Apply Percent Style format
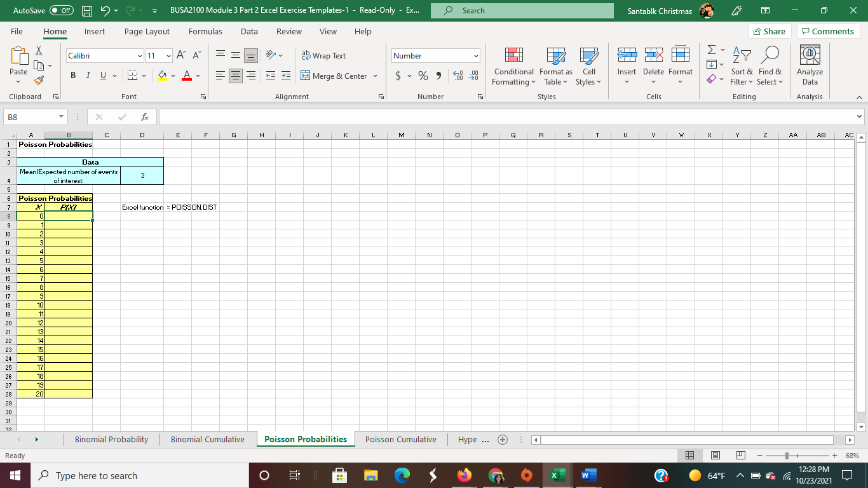 tap(423, 76)
